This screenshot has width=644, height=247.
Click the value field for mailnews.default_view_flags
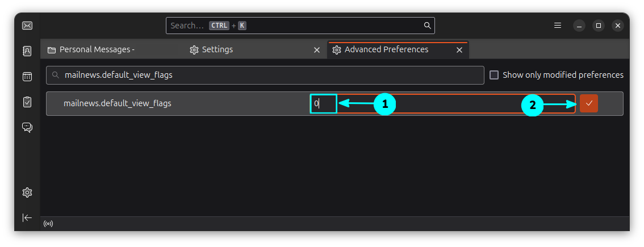coord(443,104)
